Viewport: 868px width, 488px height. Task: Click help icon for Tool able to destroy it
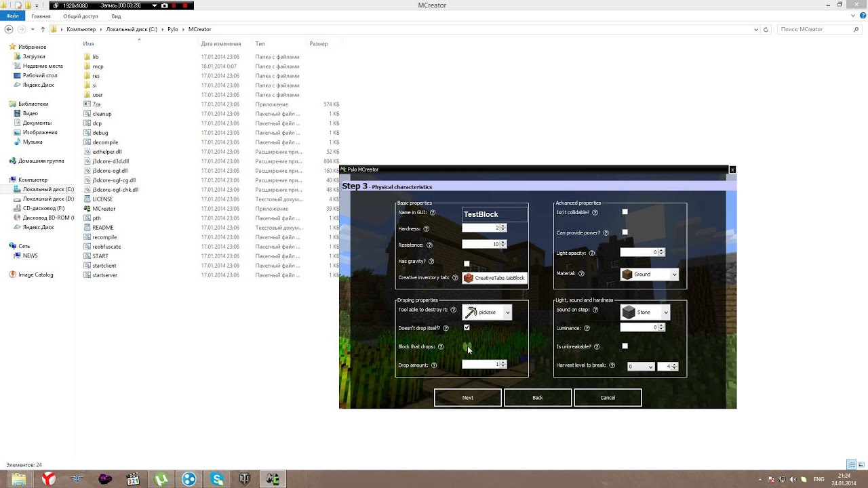click(454, 310)
